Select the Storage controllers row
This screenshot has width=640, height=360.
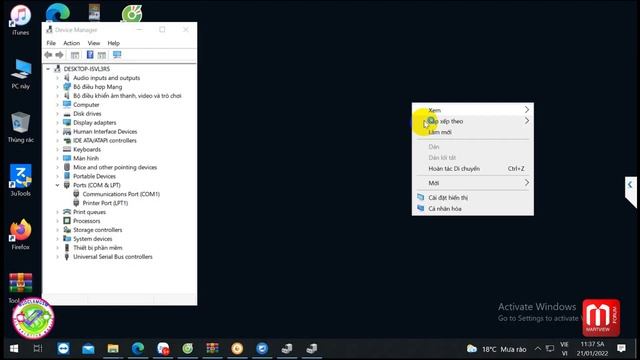click(93, 230)
